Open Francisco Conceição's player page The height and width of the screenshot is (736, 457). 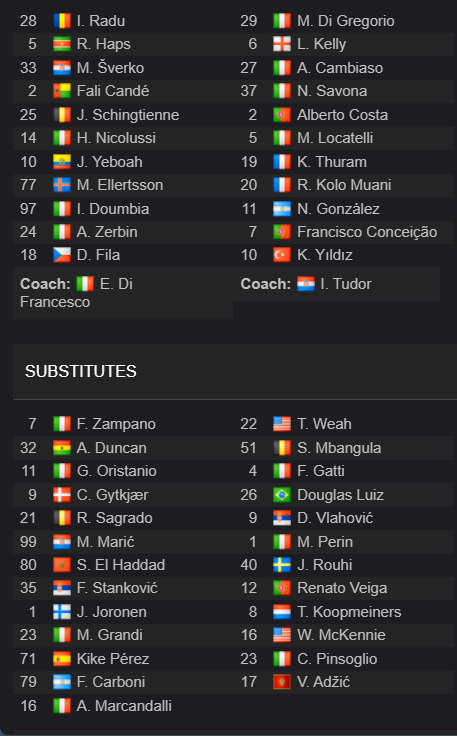point(367,232)
